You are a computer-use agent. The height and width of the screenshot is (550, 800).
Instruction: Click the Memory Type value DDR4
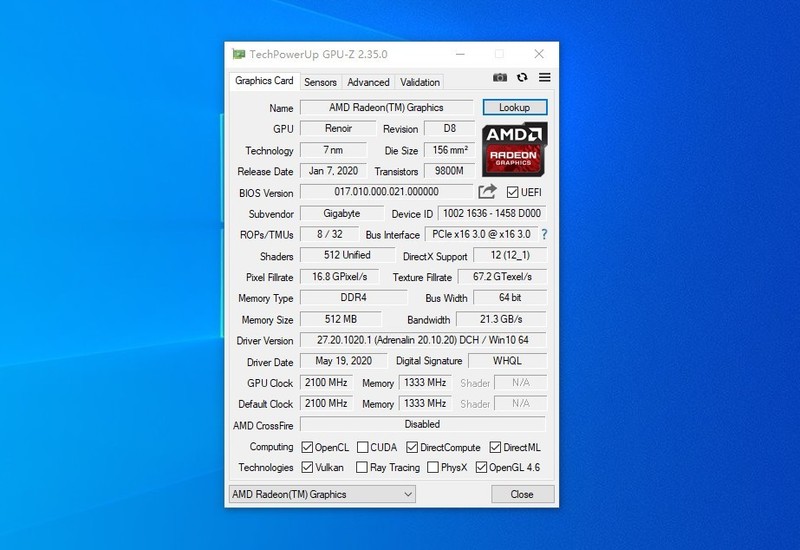click(x=354, y=297)
